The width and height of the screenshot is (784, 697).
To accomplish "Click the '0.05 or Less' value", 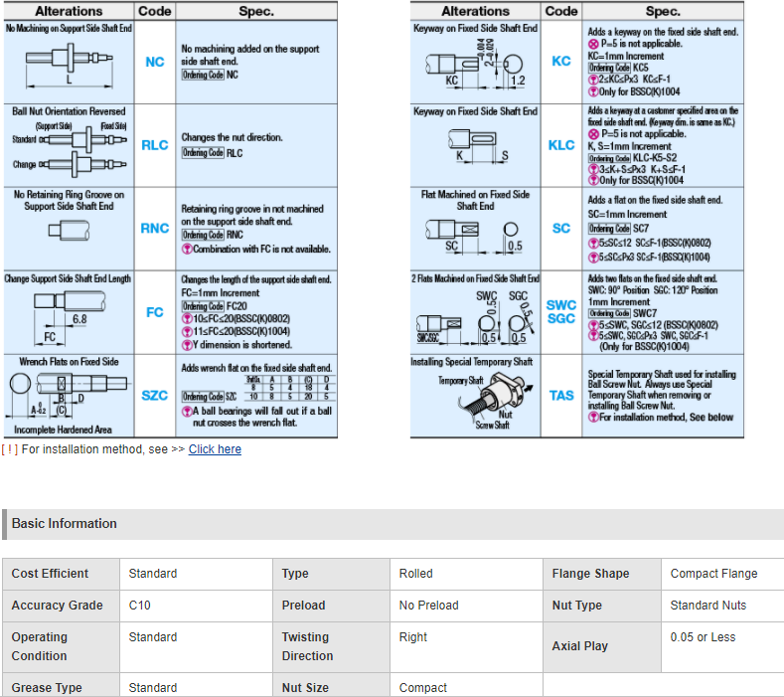I will pyautogui.click(x=703, y=637).
